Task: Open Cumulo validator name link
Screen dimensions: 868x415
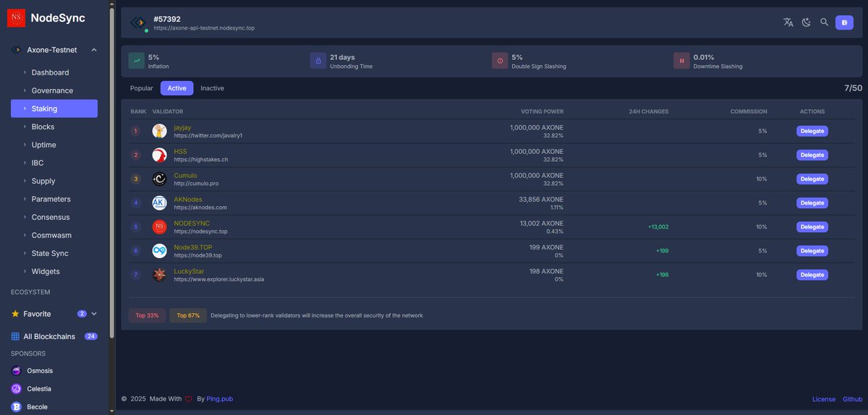Action: (185, 175)
